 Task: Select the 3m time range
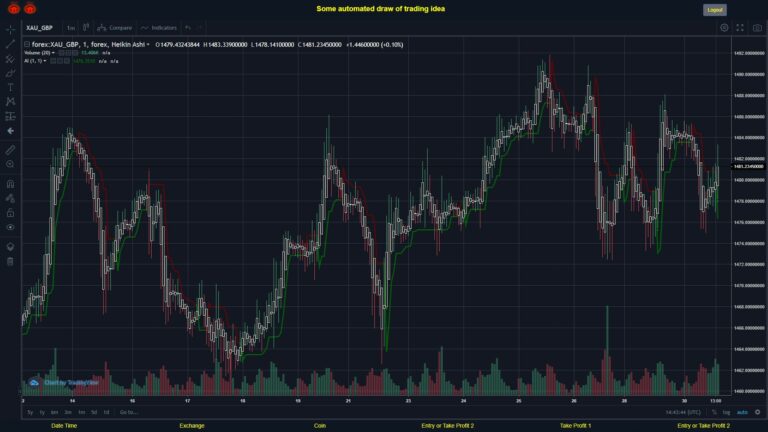[x=68, y=412]
